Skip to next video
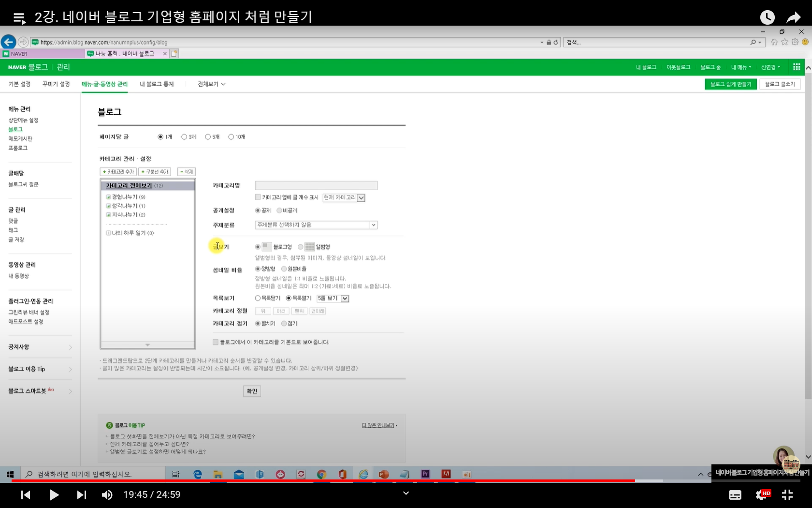Screen dimensions: 812x508 tap(81, 494)
